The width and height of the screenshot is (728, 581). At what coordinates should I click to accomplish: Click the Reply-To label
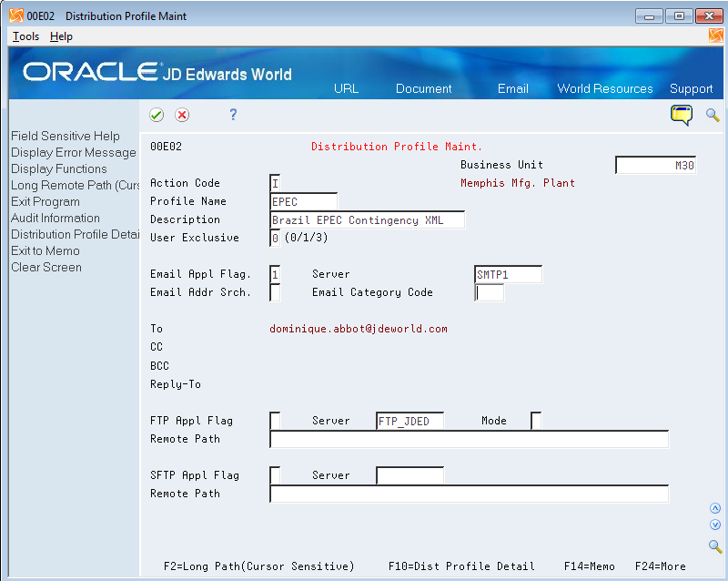[176, 384]
